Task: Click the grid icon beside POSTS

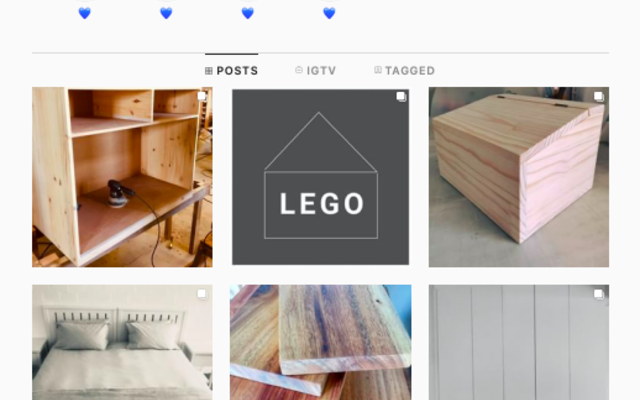Action: point(209,71)
